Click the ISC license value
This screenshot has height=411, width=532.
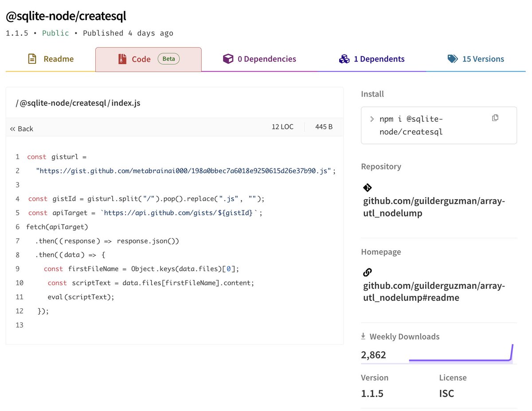[446, 393]
